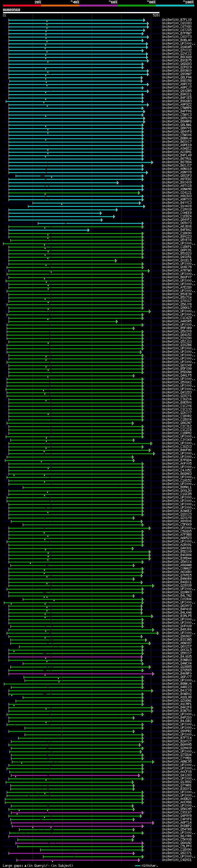Select hit UniRef100_B4FFP6
Screen dimensions: 197x868
[177, 111]
